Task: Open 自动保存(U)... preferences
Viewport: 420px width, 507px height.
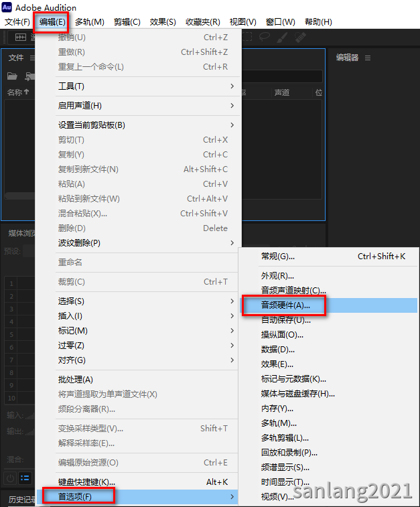Action: coord(329,320)
